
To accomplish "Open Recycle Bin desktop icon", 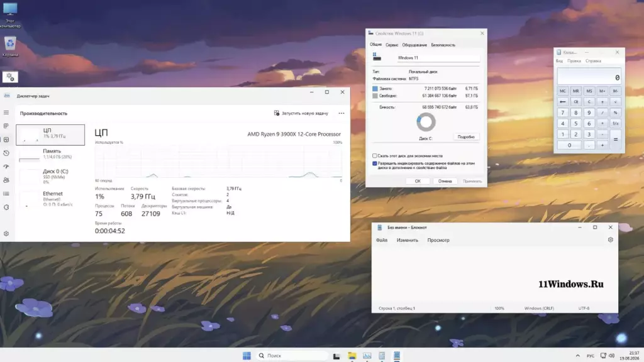I will tap(10, 47).
